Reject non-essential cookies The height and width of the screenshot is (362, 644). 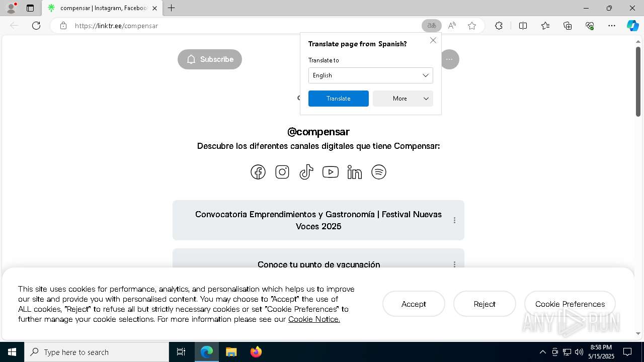point(485,304)
